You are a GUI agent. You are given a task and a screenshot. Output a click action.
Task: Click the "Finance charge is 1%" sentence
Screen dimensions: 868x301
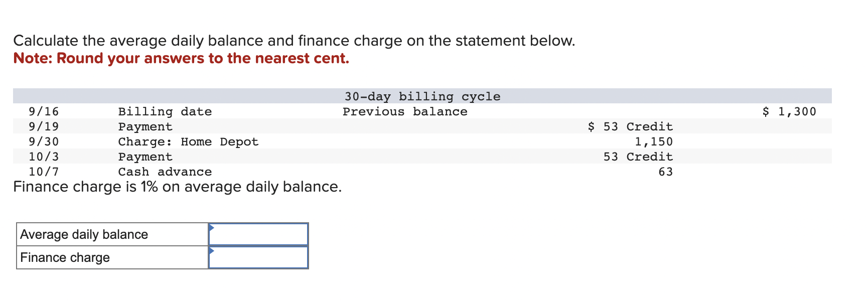[178, 187]
